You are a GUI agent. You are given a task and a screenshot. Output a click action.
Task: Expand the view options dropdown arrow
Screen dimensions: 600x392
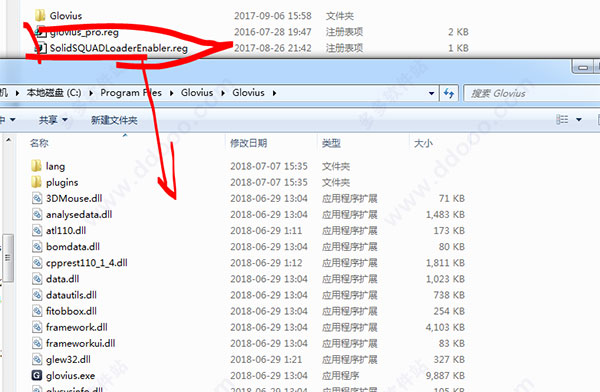[x=579, y=120]
